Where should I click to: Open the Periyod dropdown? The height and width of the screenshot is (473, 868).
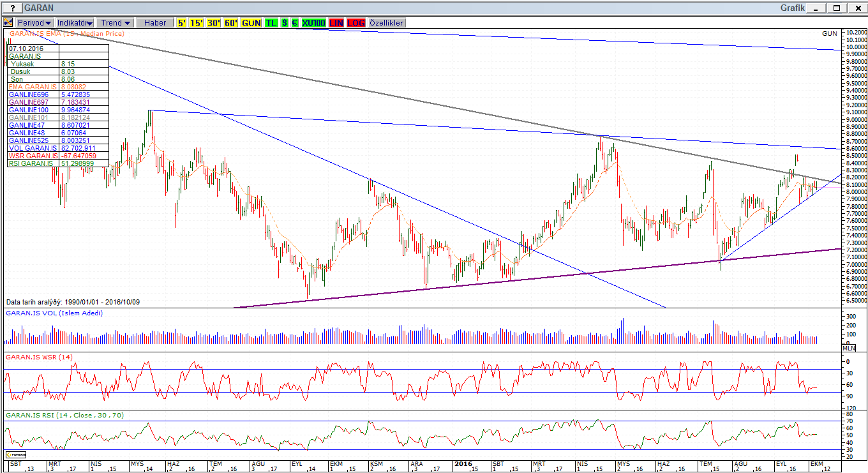(x=34, y=22)
